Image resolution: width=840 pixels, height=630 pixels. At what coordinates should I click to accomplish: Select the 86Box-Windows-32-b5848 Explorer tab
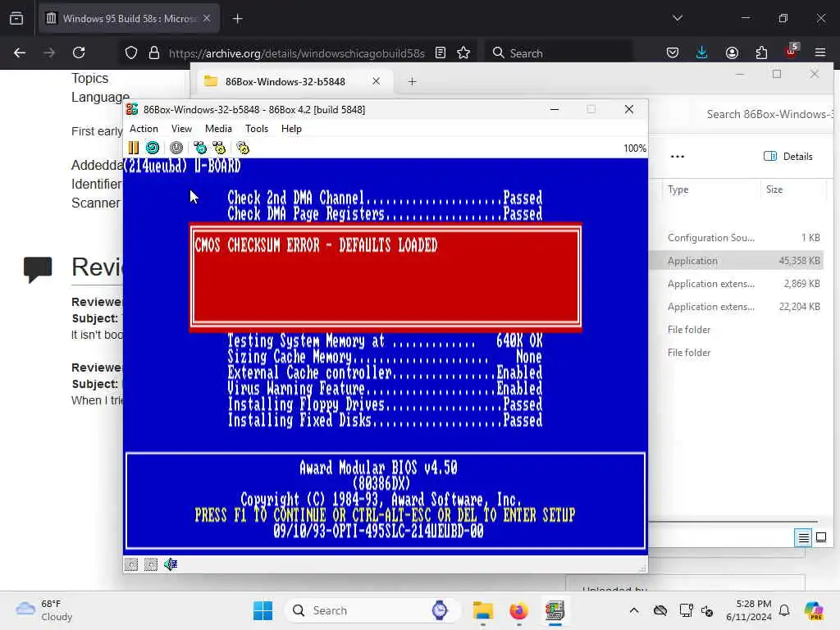293,81
